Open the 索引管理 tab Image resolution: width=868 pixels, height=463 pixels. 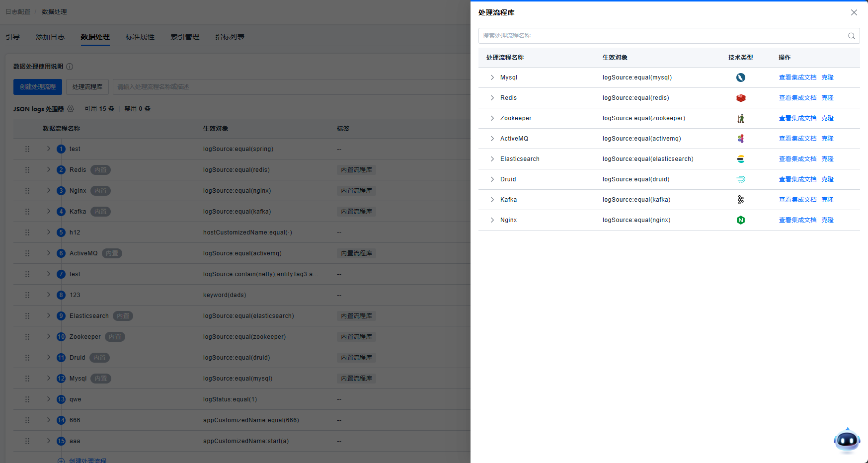click(x=185, y=37)
